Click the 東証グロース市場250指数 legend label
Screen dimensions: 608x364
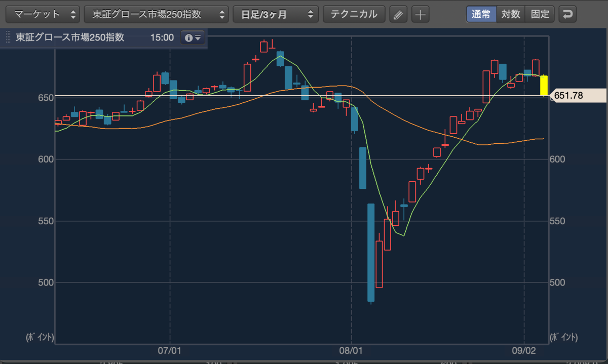pyautogui.click(x=70, y=38)
